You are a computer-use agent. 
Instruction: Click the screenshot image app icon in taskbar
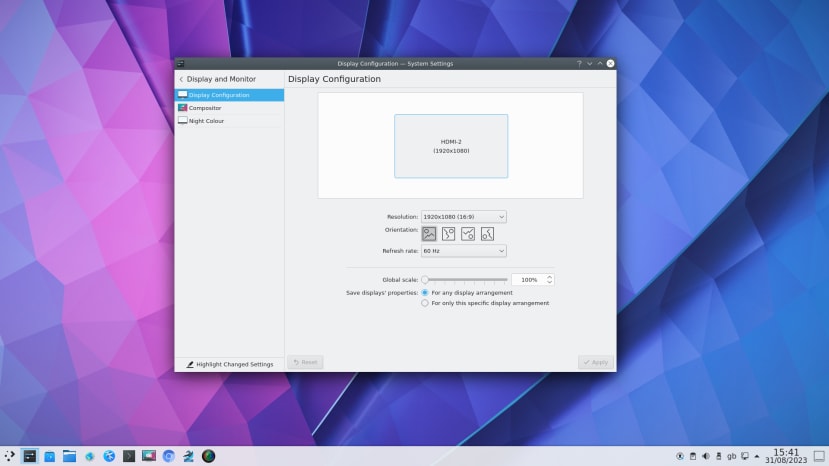149,456
